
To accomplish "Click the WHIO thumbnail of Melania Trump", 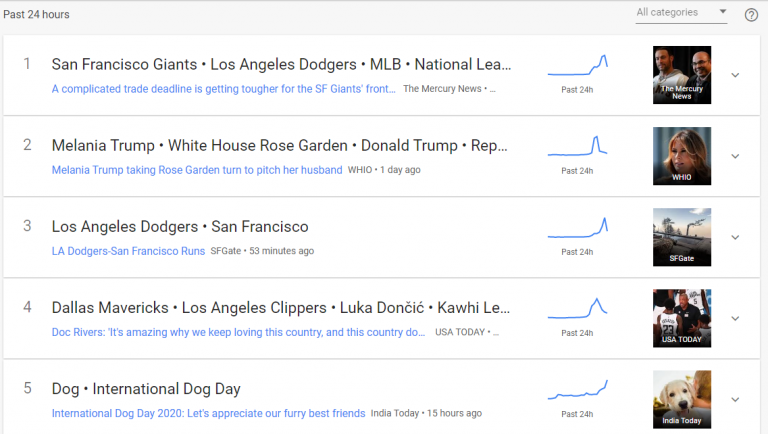I will 681,155.
